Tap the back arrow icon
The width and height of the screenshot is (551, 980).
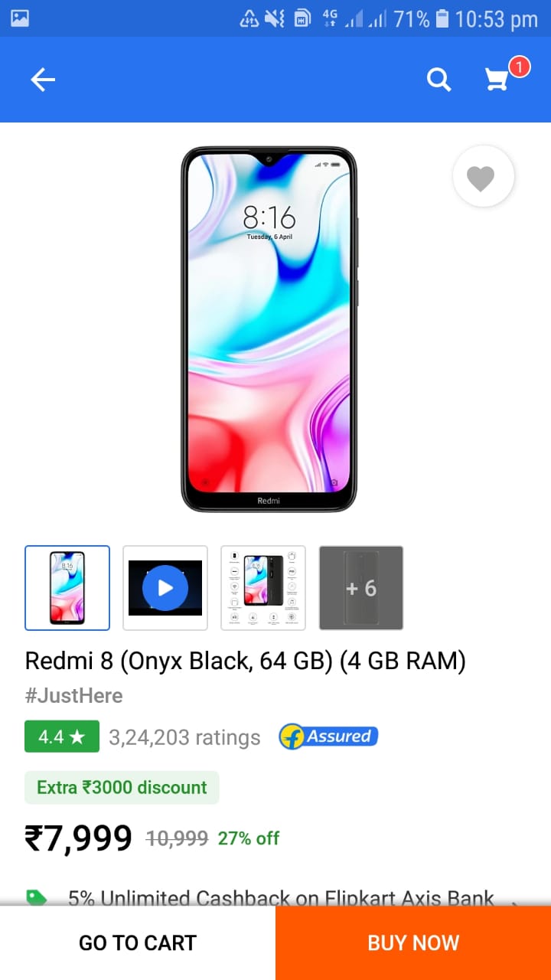click(x=43, y=80)
